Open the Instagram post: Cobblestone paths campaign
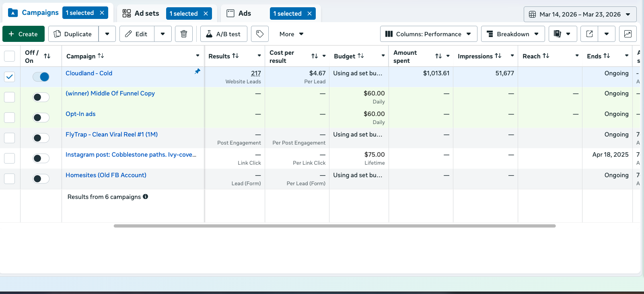 131,155
